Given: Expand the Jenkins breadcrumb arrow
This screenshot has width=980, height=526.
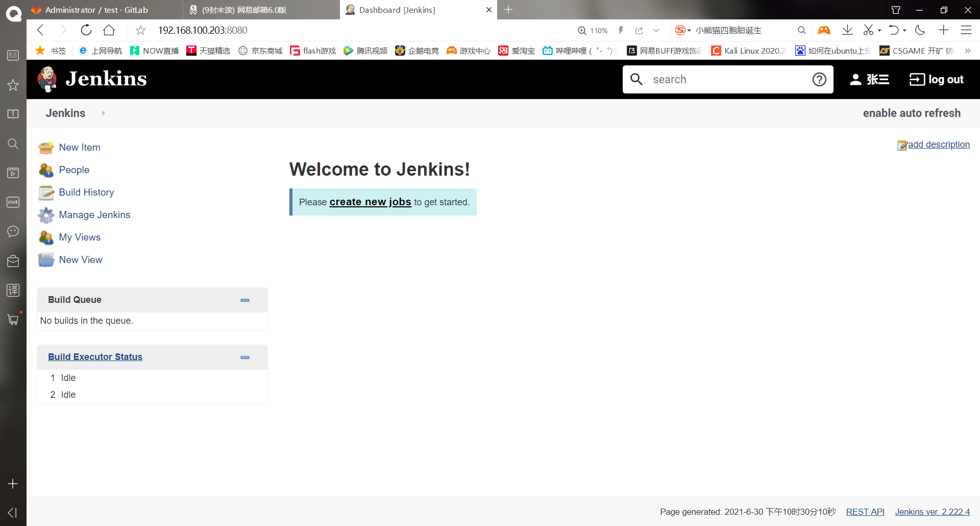Looking at the screenshot, I should click(x=103, y=113).
